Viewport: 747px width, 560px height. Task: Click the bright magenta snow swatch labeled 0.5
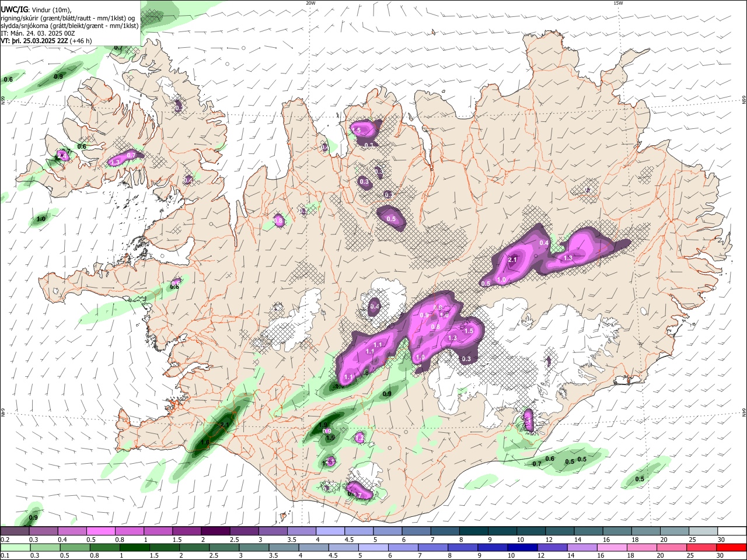coord(100,531)
